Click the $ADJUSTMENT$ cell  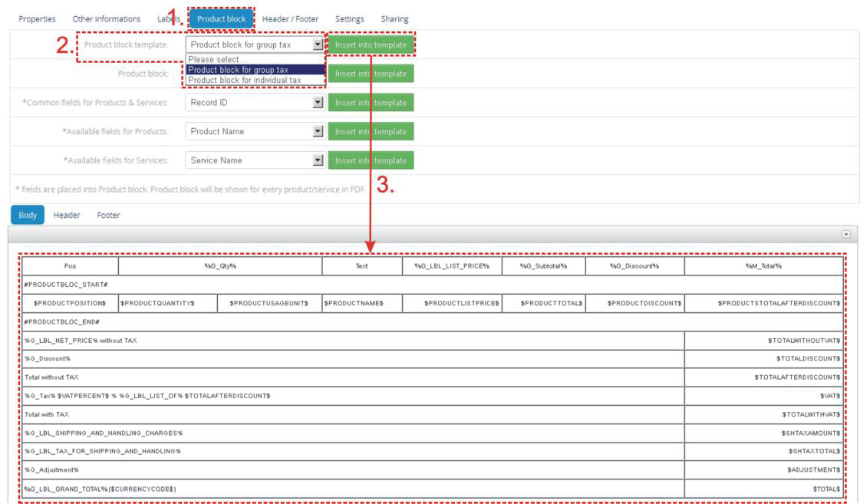click(x=763, y=470)
